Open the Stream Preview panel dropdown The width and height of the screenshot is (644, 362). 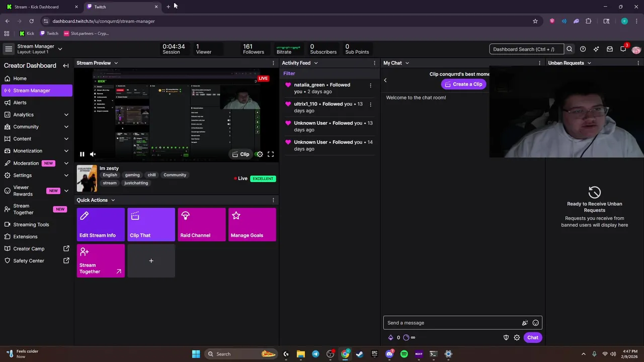(x=116, y=63)
